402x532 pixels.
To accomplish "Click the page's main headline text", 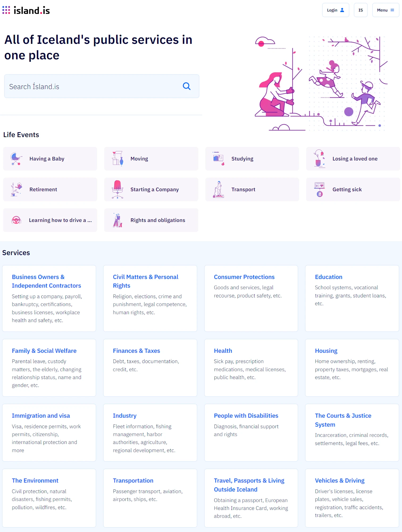I will click(x=98, y=47).
